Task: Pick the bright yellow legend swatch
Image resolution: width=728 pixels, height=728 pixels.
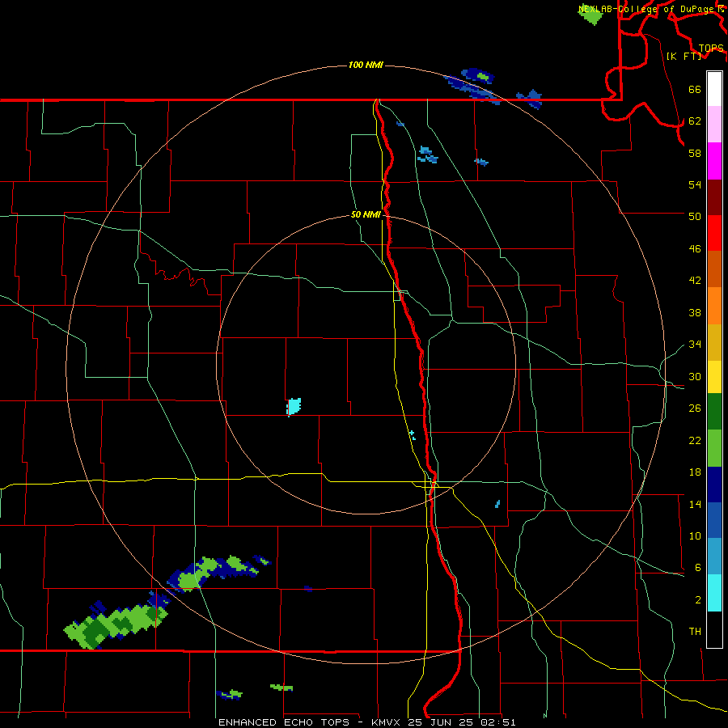Action: click(714, 377)
